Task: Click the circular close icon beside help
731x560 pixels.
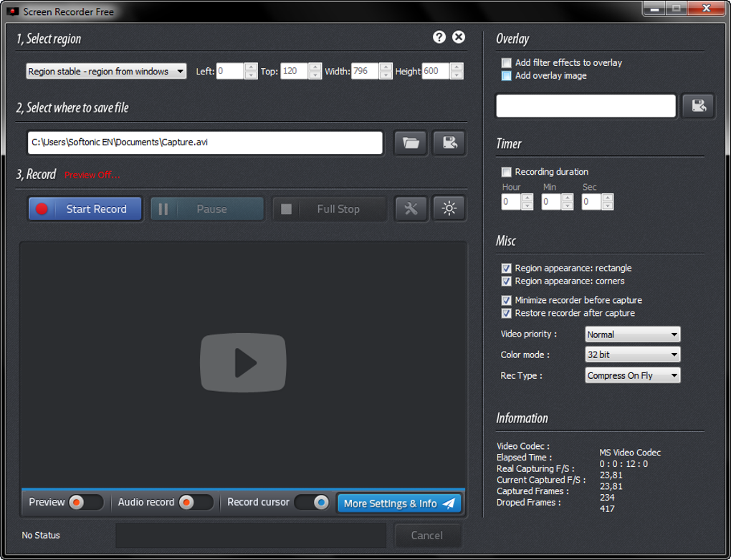Action: [459, 37]
